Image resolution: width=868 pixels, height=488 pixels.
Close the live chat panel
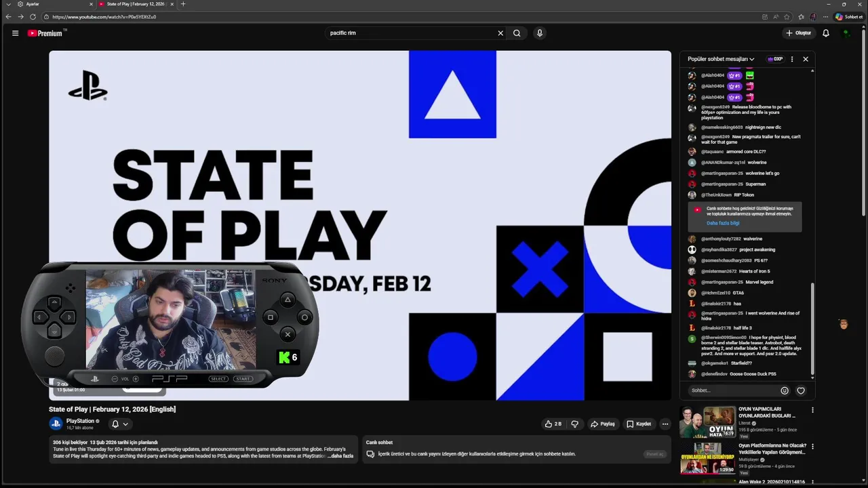click(x=806, y=59)
